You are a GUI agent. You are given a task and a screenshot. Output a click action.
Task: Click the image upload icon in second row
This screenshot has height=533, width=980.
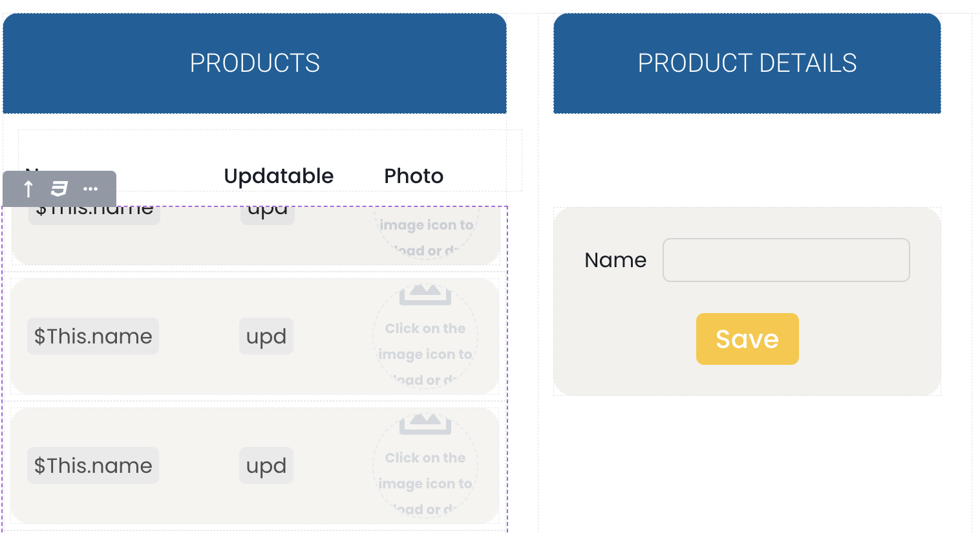(425, 294)
